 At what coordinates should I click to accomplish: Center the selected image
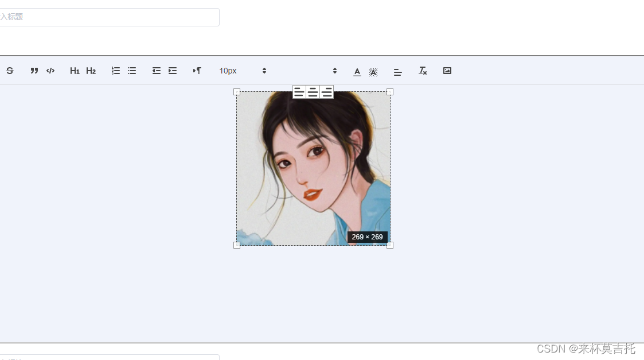(x=313, y=92)
